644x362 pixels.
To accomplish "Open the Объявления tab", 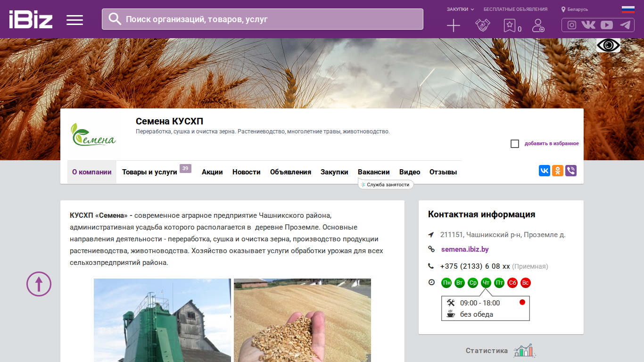I will (291, 172).
